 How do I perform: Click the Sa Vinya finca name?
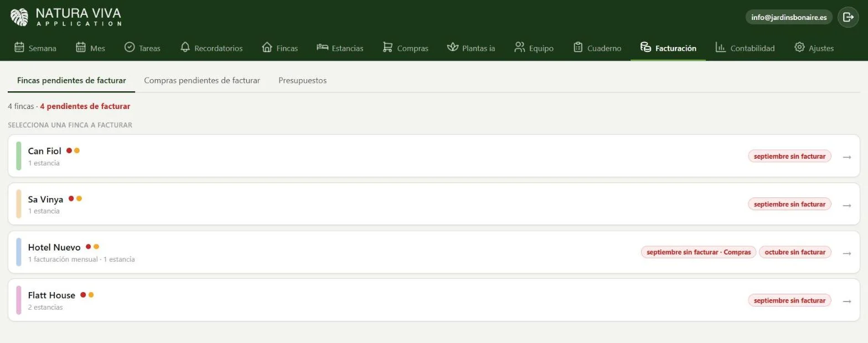pos(46,199)
